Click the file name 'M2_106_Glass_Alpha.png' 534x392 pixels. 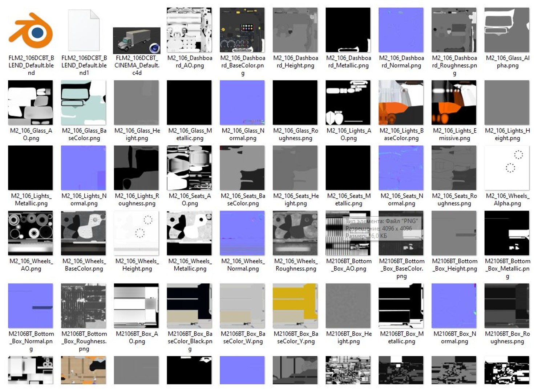[x=507, y=62]
